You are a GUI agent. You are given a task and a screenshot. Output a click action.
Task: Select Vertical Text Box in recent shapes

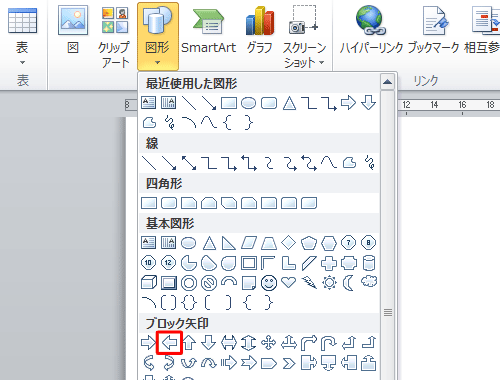coord(169,103)
